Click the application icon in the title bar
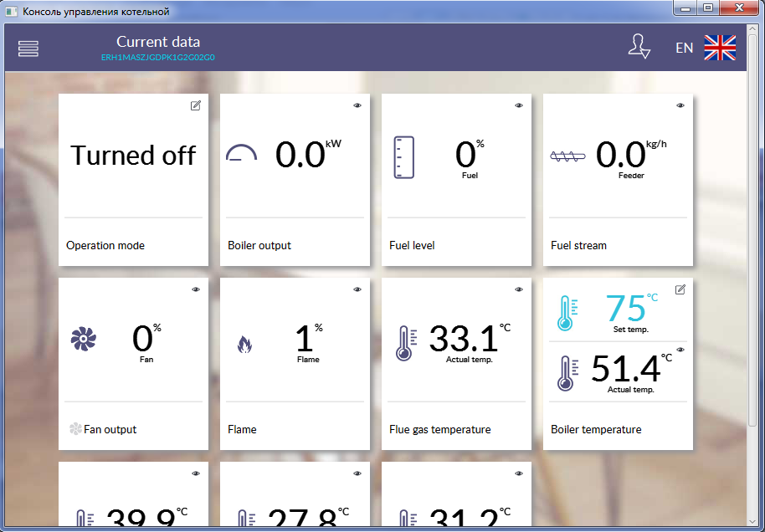Viewport: 765px width, 532px height. 11,11
